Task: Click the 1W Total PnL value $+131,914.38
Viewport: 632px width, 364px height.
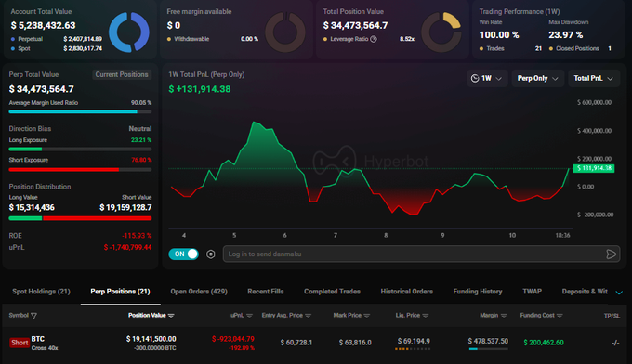Action: point(200,89)
